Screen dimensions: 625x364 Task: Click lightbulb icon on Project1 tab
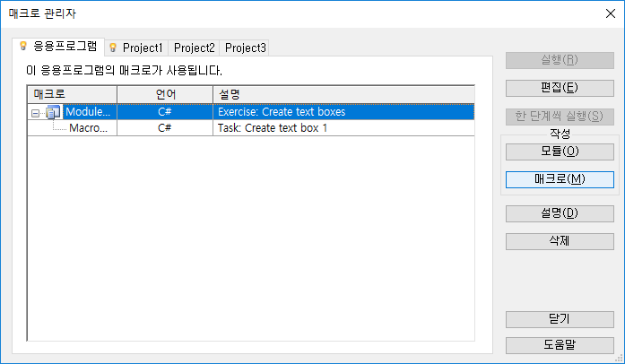(113, 48)
